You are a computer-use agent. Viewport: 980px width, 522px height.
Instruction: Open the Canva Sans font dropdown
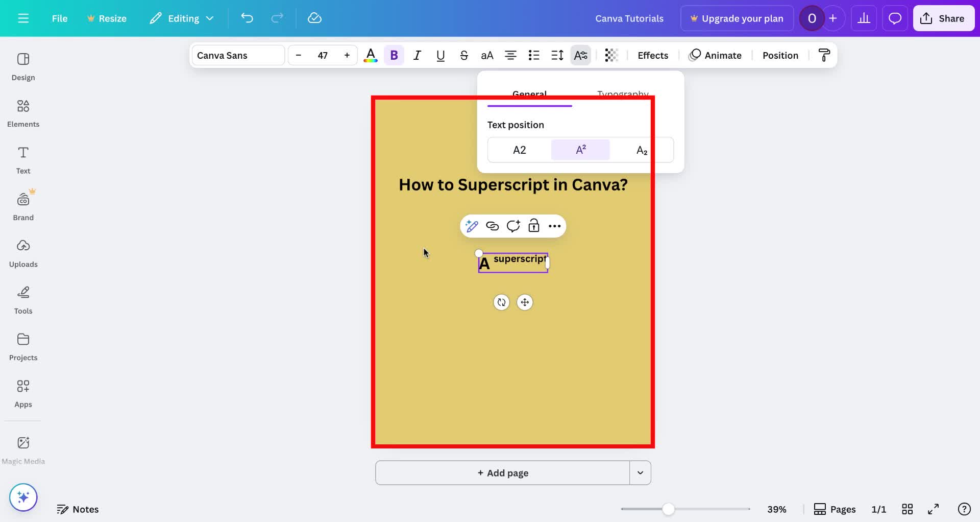(237, 55)
